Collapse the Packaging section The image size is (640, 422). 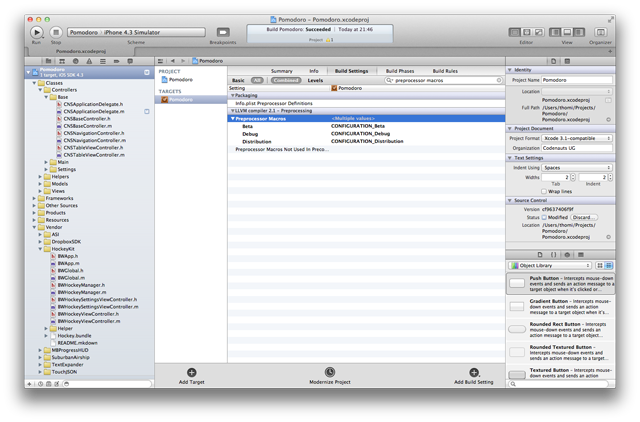tap(232, 96)
